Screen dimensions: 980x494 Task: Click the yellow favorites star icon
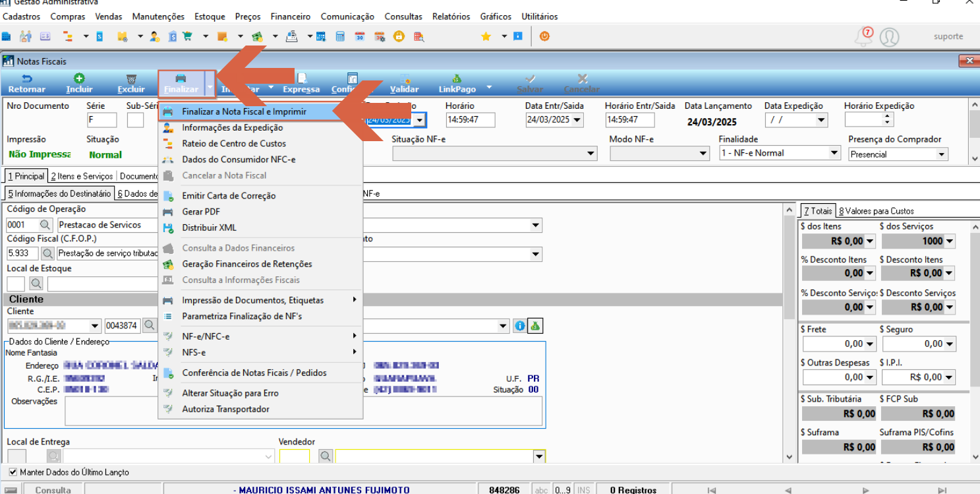pos(486,36)
